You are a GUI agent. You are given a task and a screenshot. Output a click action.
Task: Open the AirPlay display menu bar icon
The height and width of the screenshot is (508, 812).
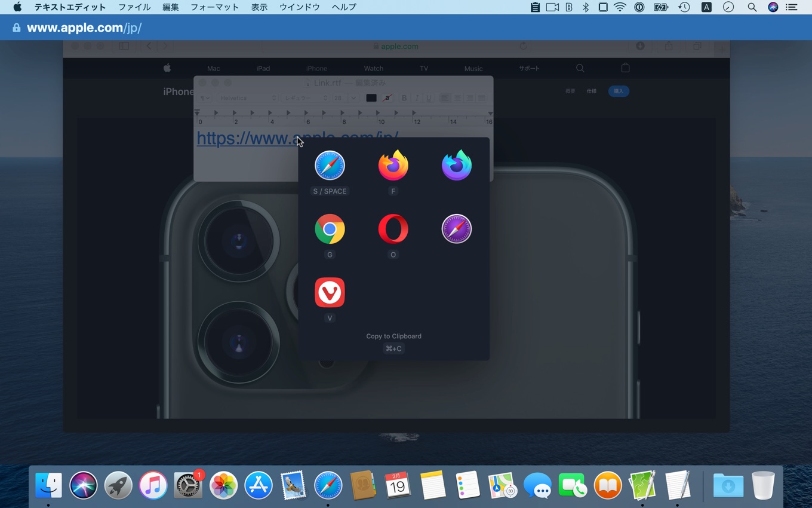603,7
